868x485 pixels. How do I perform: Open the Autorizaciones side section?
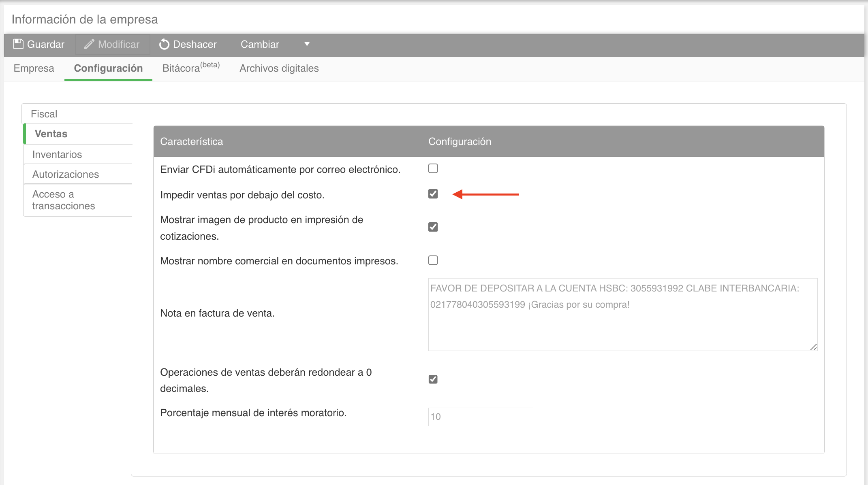point(77,174)
